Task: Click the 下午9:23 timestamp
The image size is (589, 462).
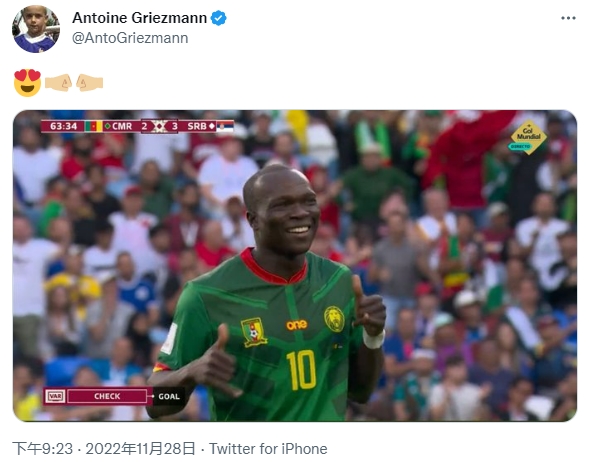Action: (x=42, y=449)
